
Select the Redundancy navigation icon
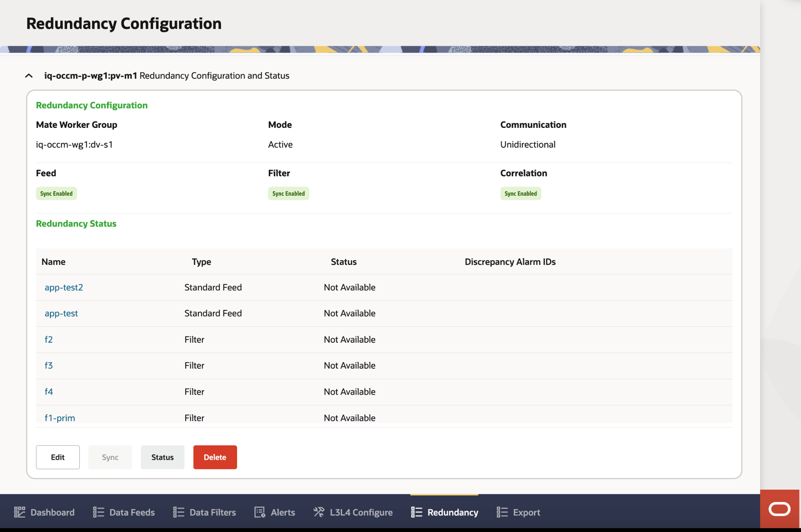[x=416, y=512]
